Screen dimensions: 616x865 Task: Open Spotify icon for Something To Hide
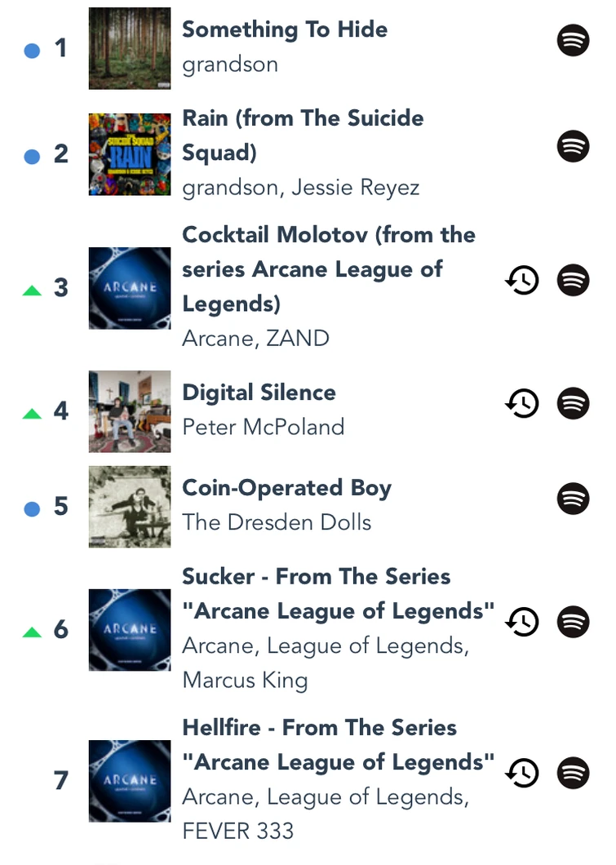(573, 40)
